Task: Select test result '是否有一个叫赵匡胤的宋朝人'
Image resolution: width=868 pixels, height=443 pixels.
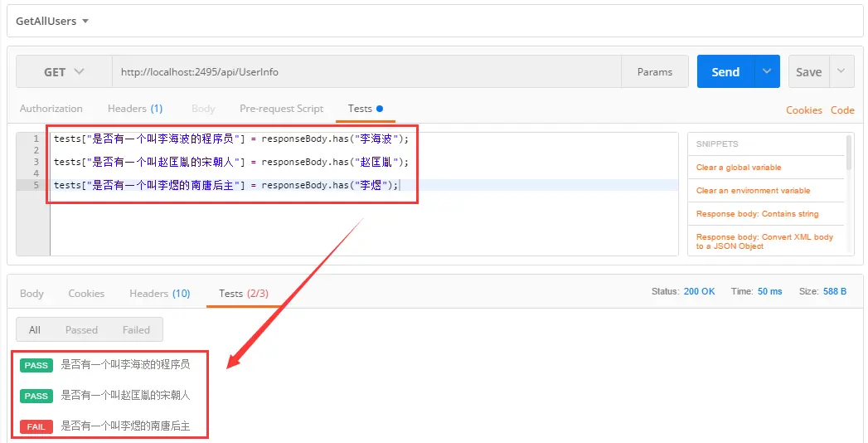Action: tap(125, 395)
